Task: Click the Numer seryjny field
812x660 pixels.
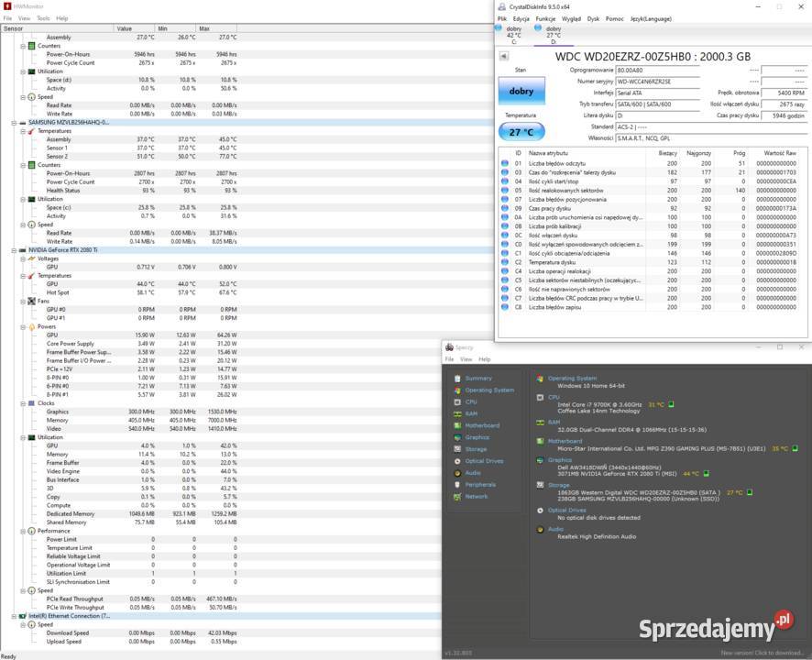Action: click(658, 82)
